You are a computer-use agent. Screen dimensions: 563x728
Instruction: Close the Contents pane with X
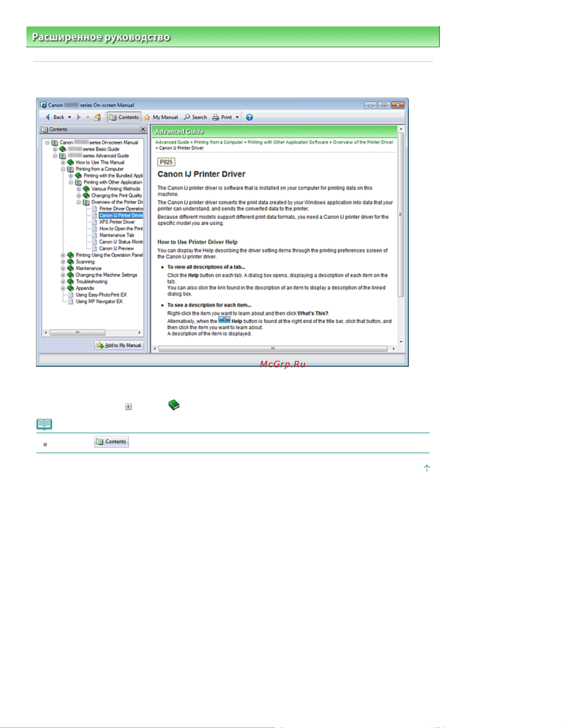(x=143, y=129)
